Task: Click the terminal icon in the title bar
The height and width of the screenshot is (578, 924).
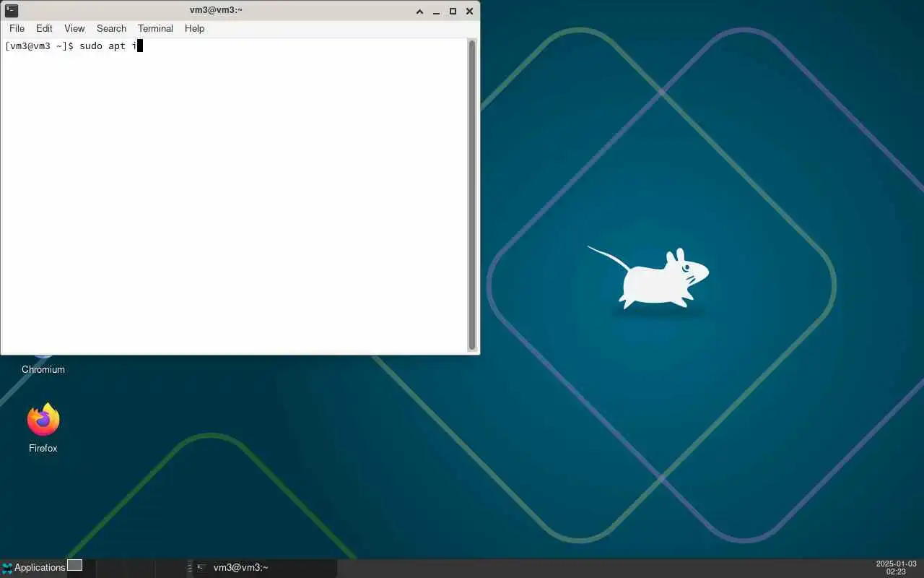Action: (11, 10)
